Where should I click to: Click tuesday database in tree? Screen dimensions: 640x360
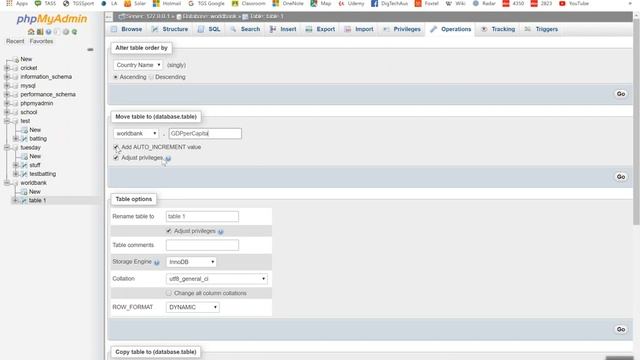(x=31, y=148)
